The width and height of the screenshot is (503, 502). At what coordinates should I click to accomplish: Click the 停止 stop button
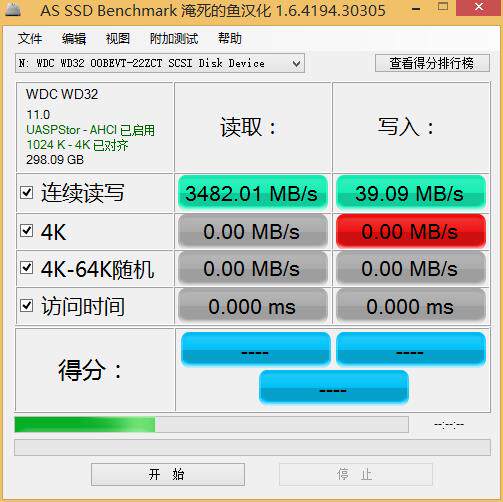[356, 474]
